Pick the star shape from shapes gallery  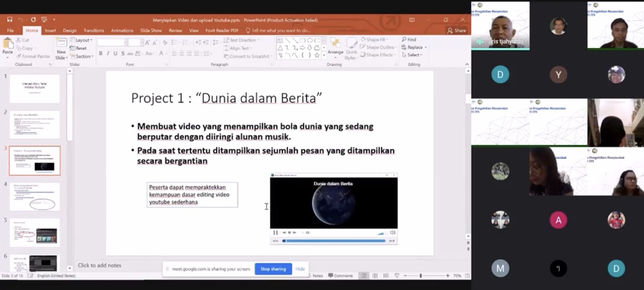[317, 55]
